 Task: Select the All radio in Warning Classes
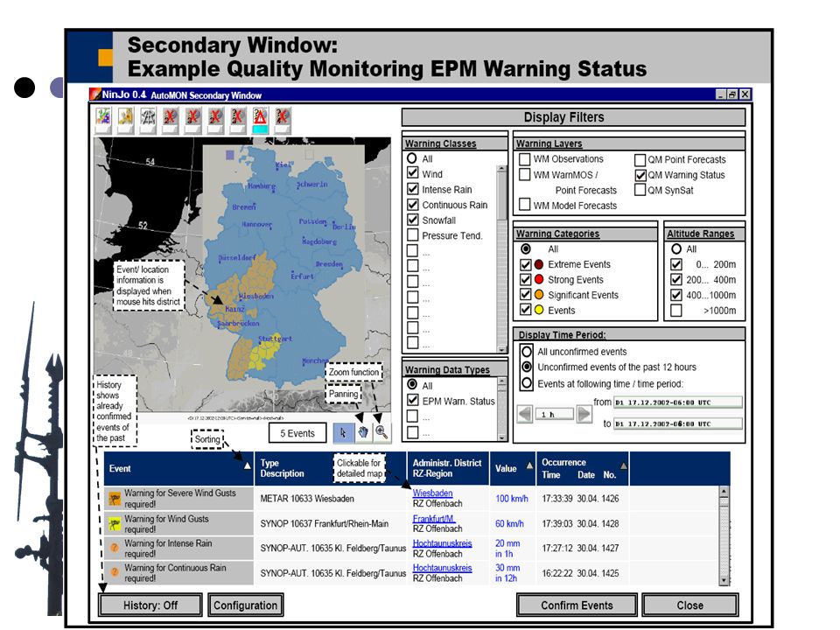(411, 158)
